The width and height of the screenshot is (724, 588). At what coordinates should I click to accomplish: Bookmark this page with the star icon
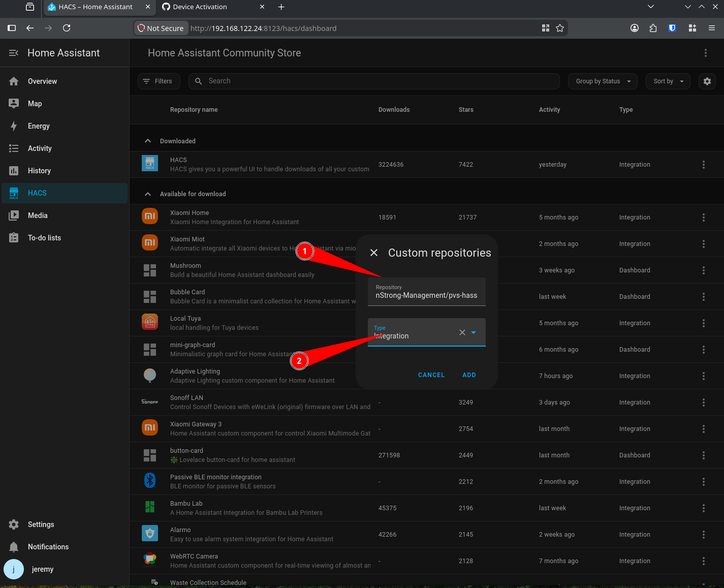560,28
